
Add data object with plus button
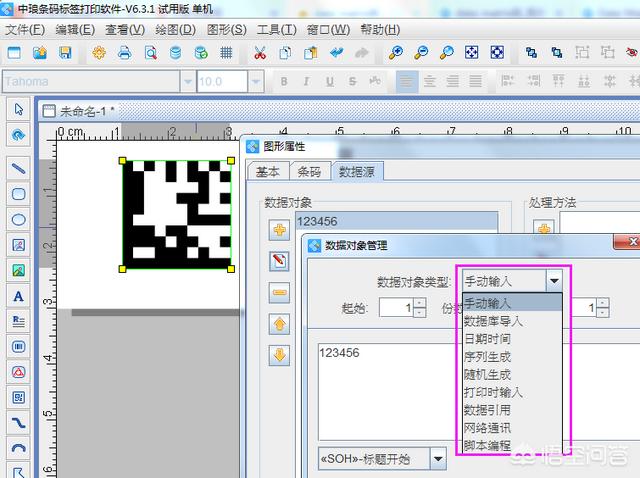(279, 230)
